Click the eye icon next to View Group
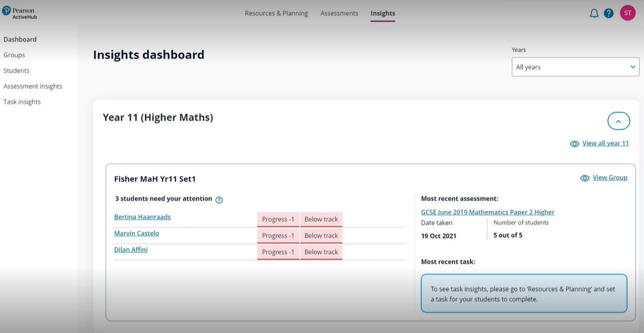Viewport: 644px width, 333px height. (585, 178)
